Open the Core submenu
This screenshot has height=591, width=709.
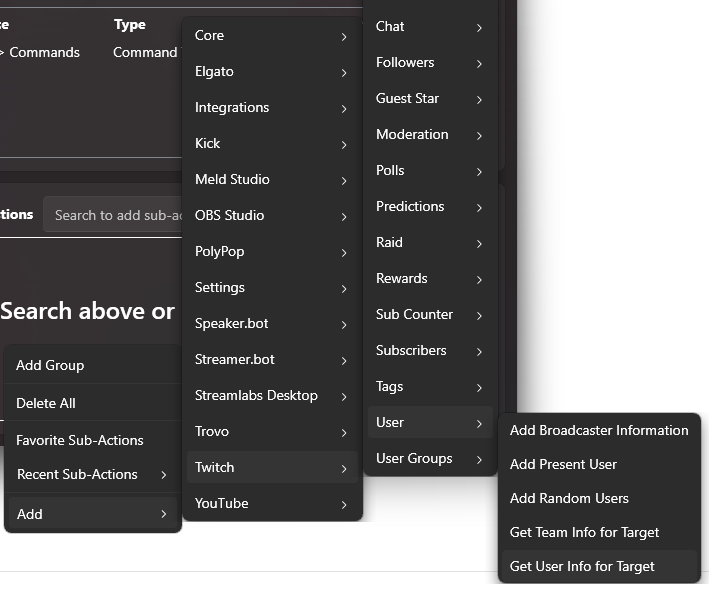tap(272, 35)
